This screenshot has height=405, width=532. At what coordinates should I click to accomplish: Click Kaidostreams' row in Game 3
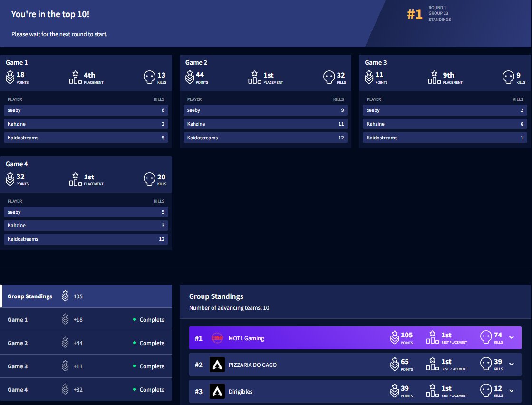[445, 138]
